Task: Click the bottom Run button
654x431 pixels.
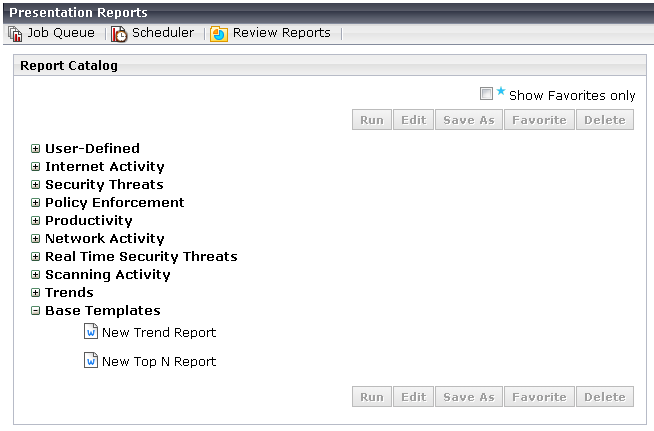Action: (x=372, y=396)
